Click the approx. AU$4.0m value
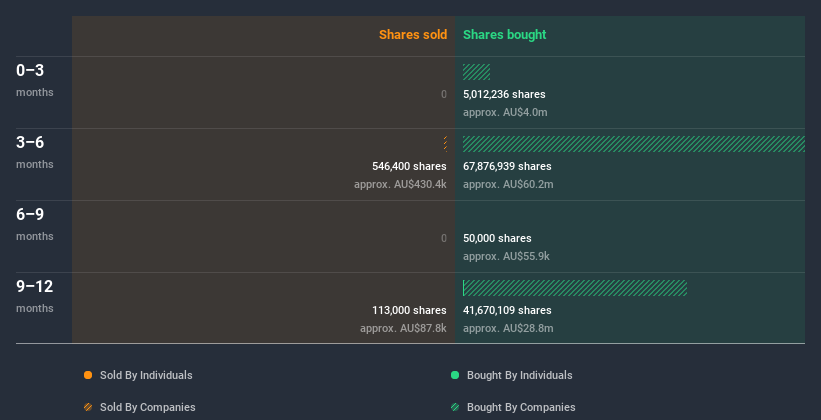The height and width of the screenshot is (420, 821). click(x=505, y=112)
